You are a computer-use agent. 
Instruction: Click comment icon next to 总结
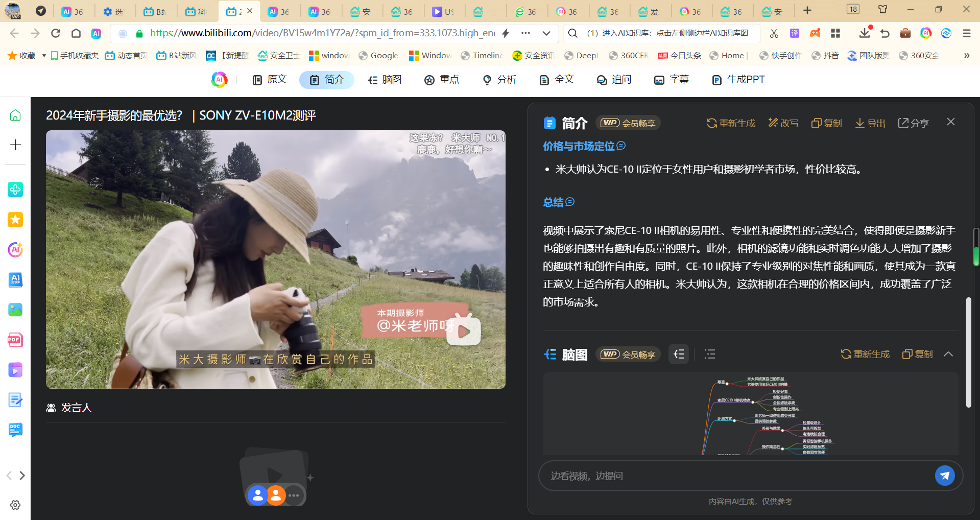click(570, 202)
